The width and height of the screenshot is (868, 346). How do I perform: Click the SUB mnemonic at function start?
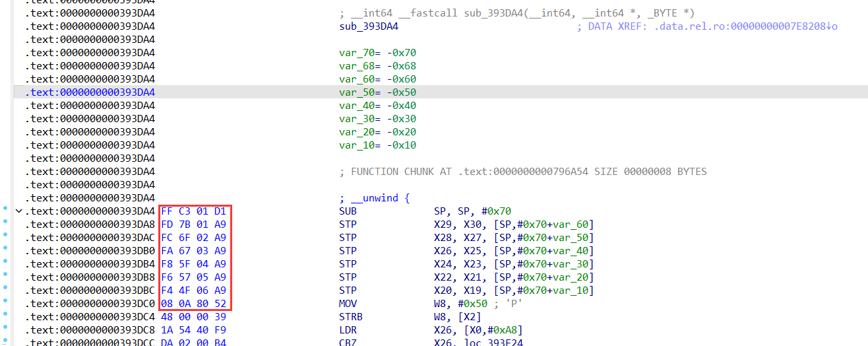348,211
